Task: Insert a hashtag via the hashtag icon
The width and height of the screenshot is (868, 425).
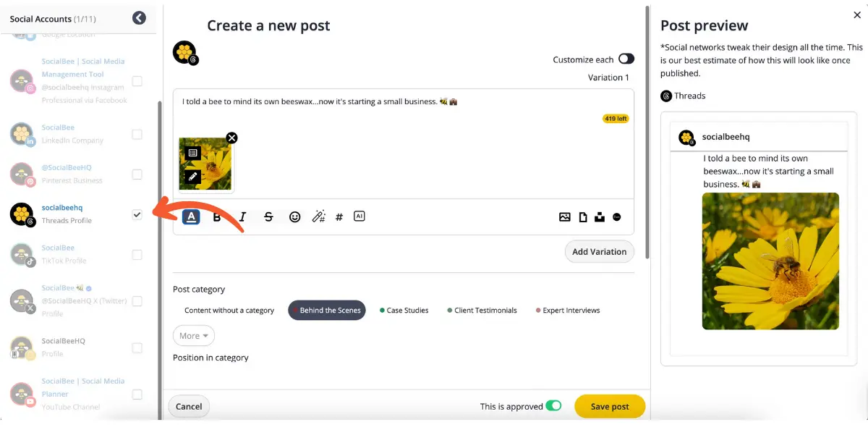Action: click(338, 216)
